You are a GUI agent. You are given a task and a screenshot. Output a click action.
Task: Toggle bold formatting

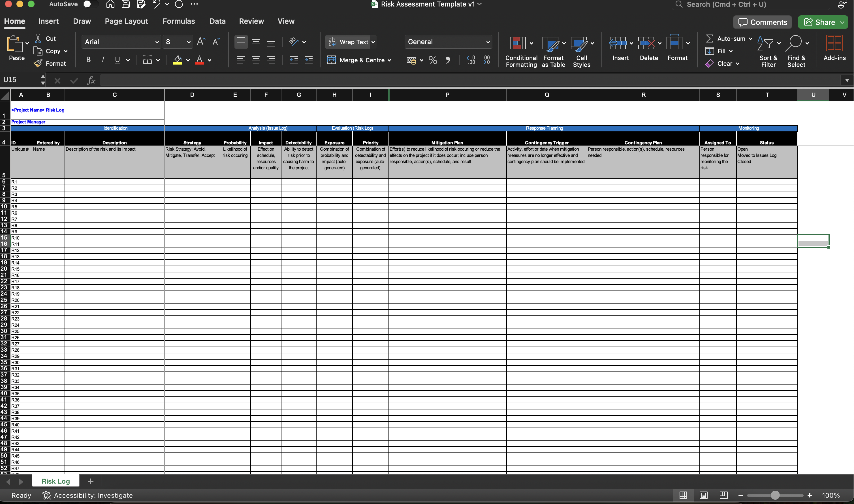(x=88, y=60)
